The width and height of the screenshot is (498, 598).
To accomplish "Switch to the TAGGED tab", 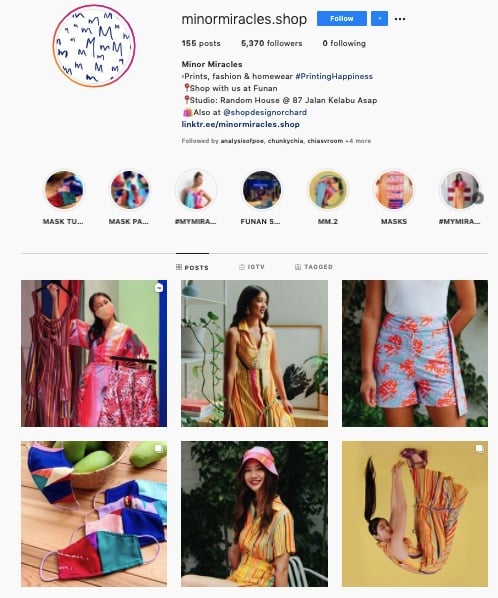I will pos(314,267).
